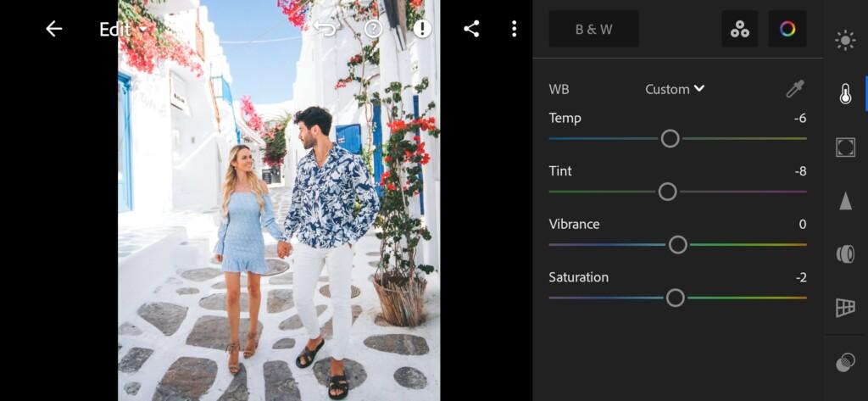
Task: Open the Profiles overlapping circles icon
Action: tap(845, 363)
